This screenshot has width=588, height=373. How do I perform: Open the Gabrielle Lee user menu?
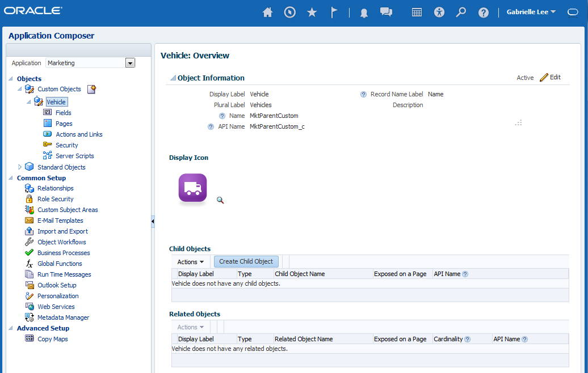(531, 12)
